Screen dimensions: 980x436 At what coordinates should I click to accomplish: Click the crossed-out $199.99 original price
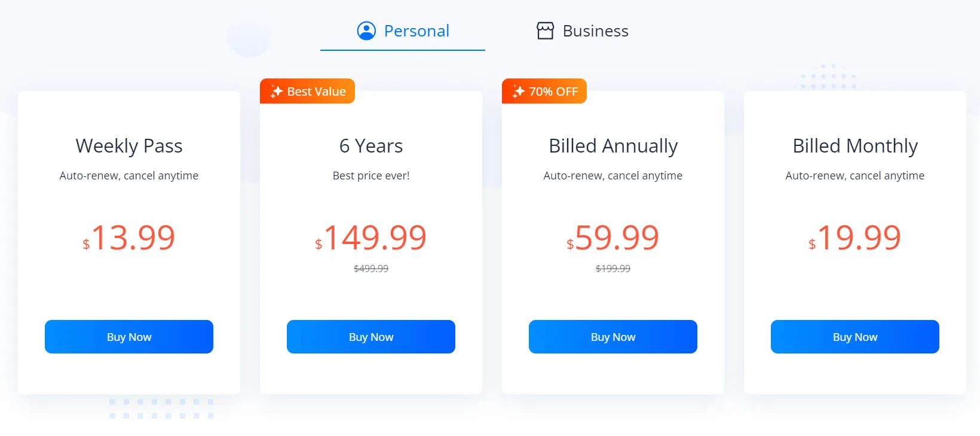613,269
